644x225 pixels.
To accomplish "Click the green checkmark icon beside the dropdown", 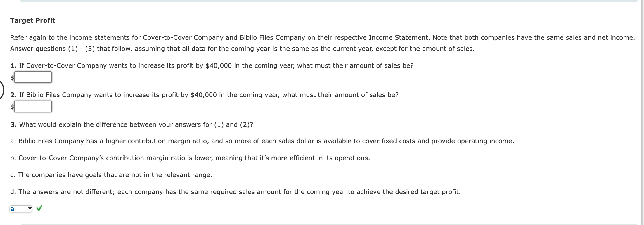I will click(39, 208).
